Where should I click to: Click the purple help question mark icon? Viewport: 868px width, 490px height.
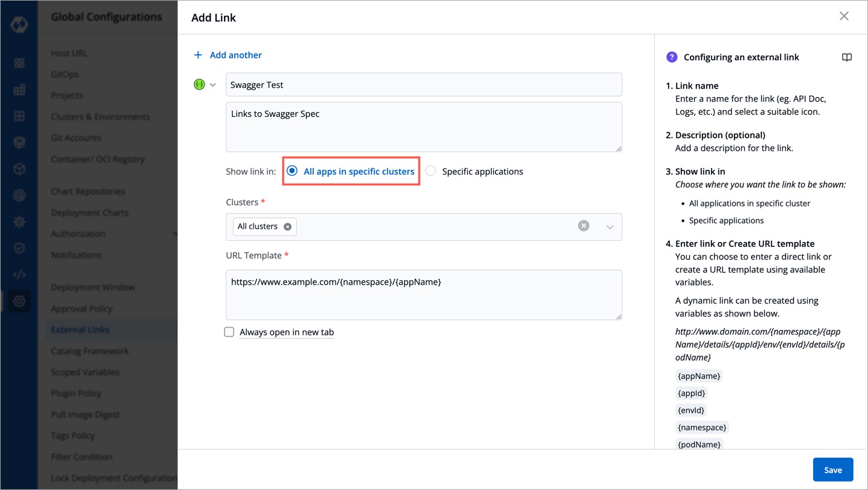click(672, 57)
